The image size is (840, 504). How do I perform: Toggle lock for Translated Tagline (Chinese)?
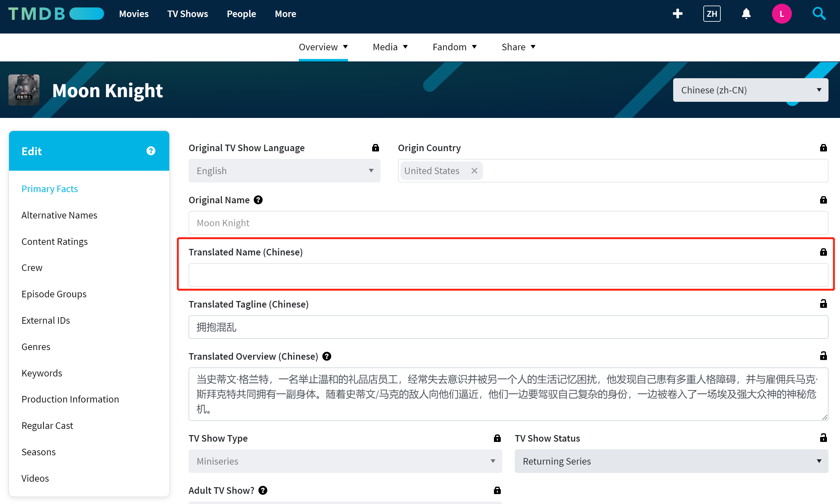823,304
